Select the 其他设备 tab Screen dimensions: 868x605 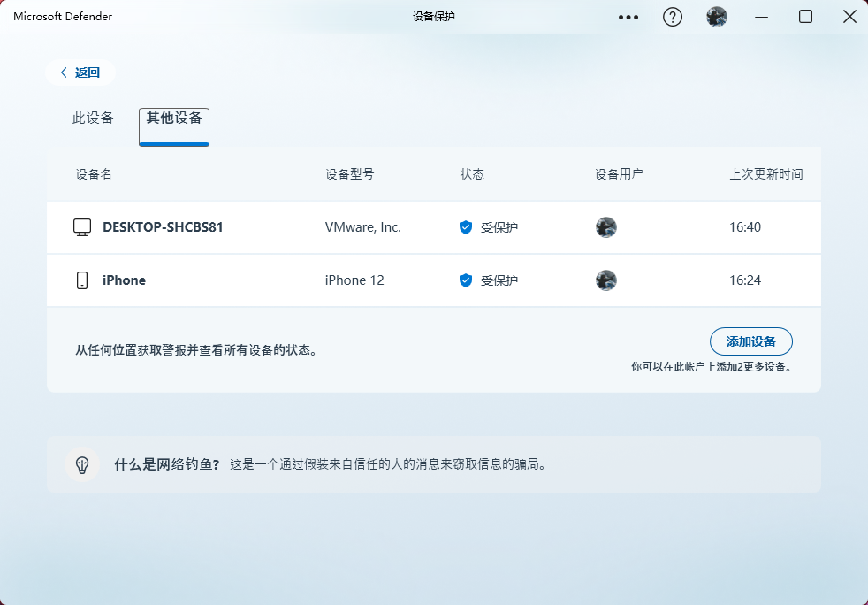(174, 119)
